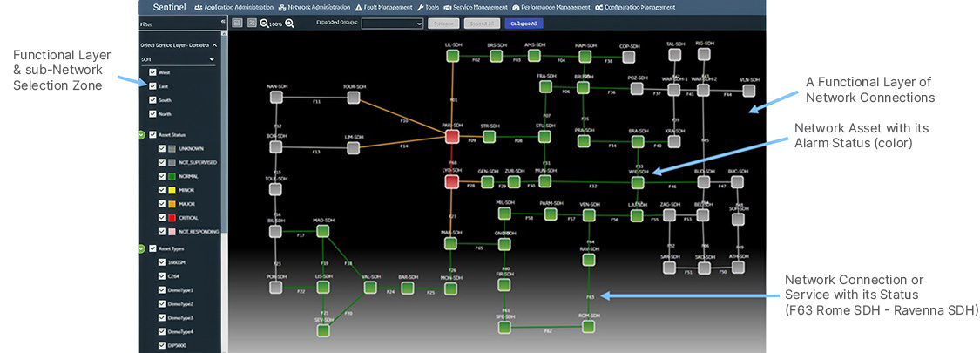The width and height of the screenshot is (980, 353).
Task: Select the red PAR-SDH network node
Action: [x=452, y=136]
